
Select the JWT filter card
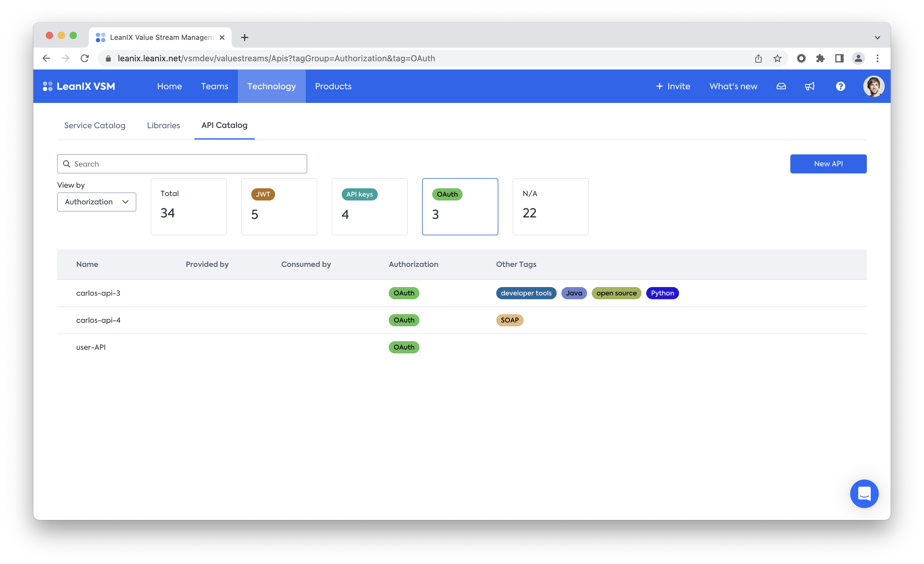coord(279,206)
